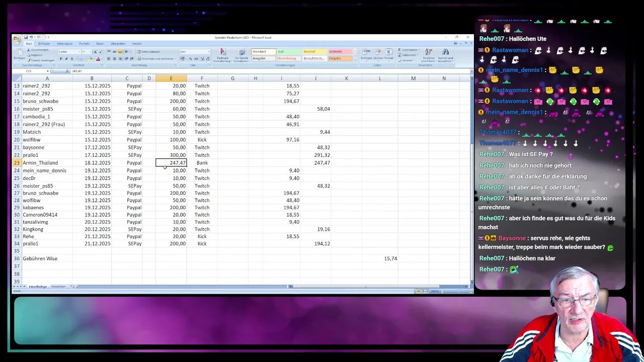Click the Löschen delete cells icon
Screen dimensions: 644x362
[378, 52]
